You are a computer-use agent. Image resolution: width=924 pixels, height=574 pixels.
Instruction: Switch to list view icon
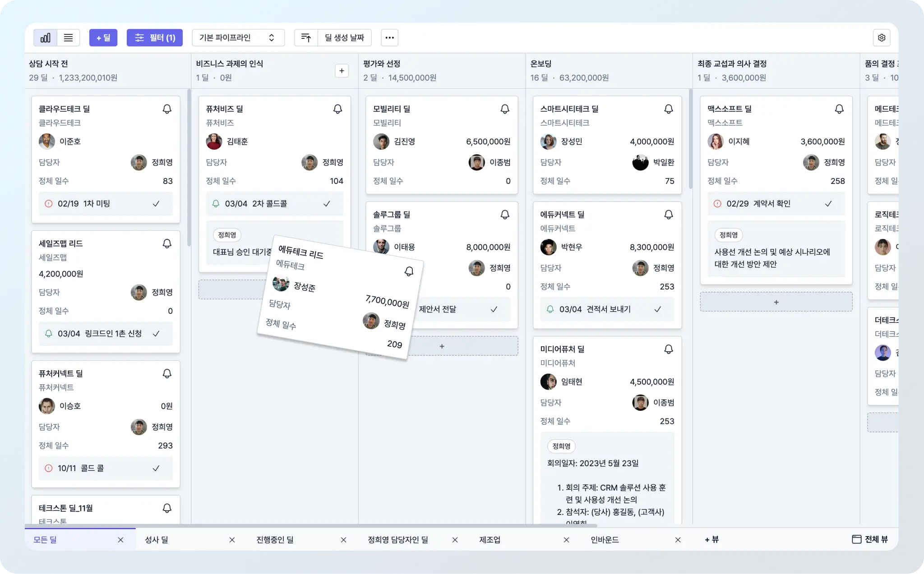tap(68, 38)
